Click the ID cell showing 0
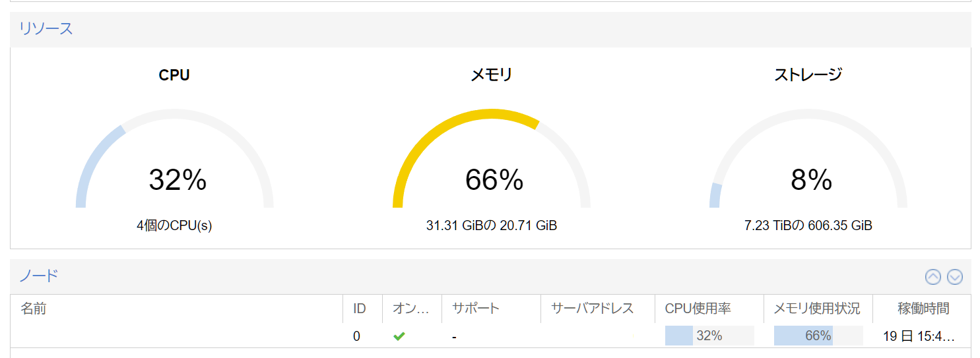The image size is (980, 358). [x=356, y=336]
